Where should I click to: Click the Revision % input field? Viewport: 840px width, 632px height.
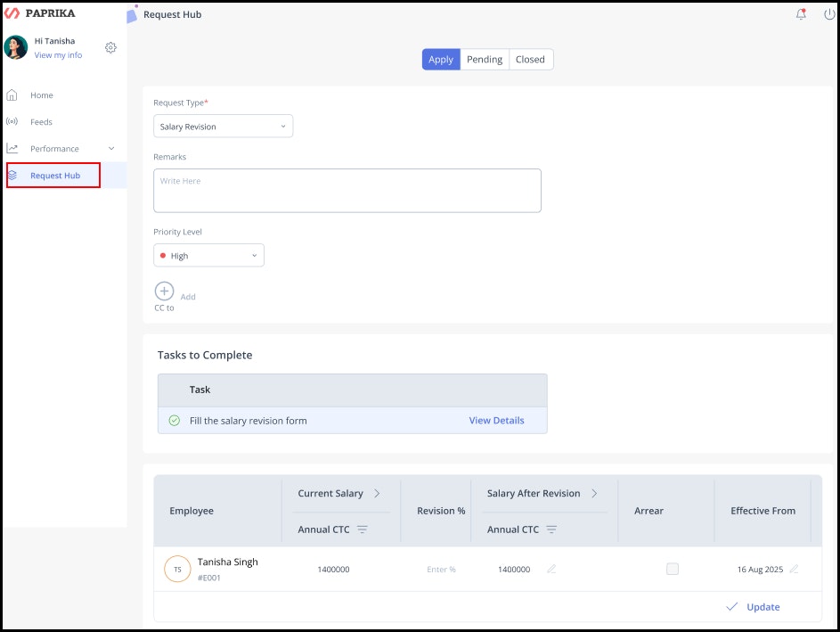pyautogui.click(x=441, y=570)
